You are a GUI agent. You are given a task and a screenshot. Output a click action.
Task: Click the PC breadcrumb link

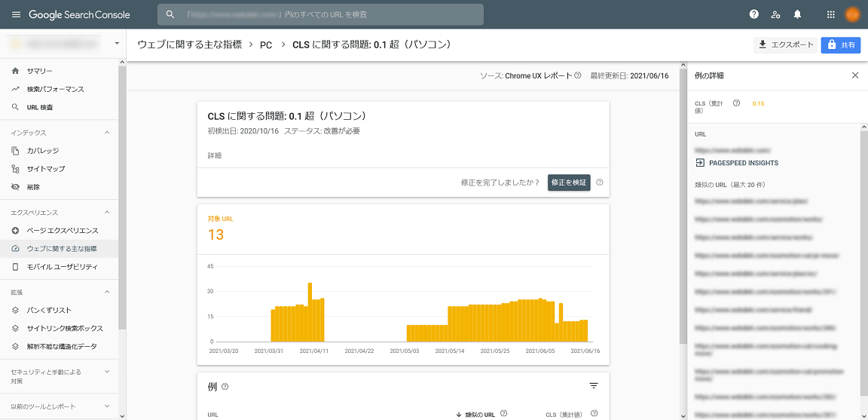[266, 45]
